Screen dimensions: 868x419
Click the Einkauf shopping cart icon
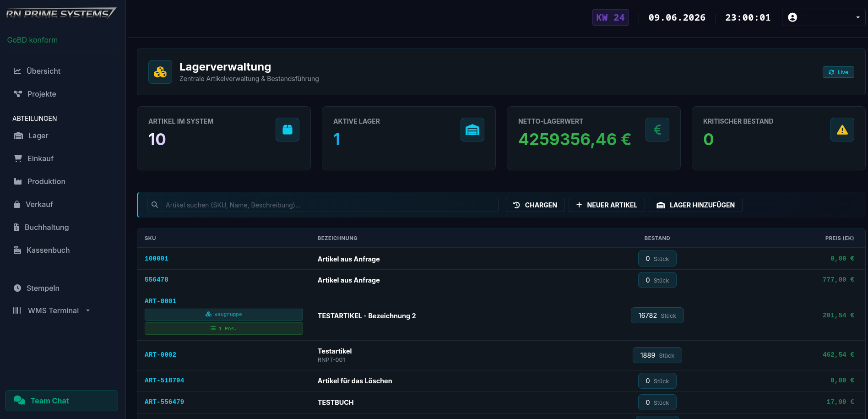pyautogui.click(x=18, y=158)
